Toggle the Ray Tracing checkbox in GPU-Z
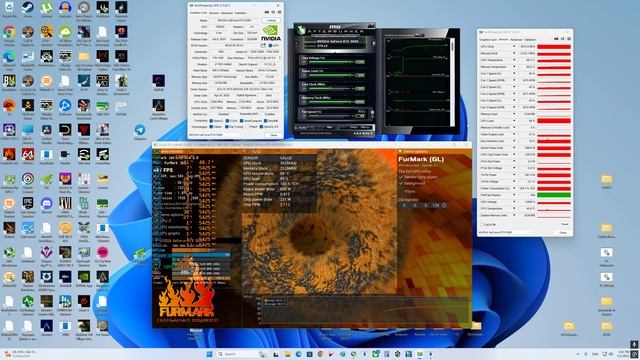The height and width of the screenshot is (360, 640). pyautogui.click(x=227, y=127)
